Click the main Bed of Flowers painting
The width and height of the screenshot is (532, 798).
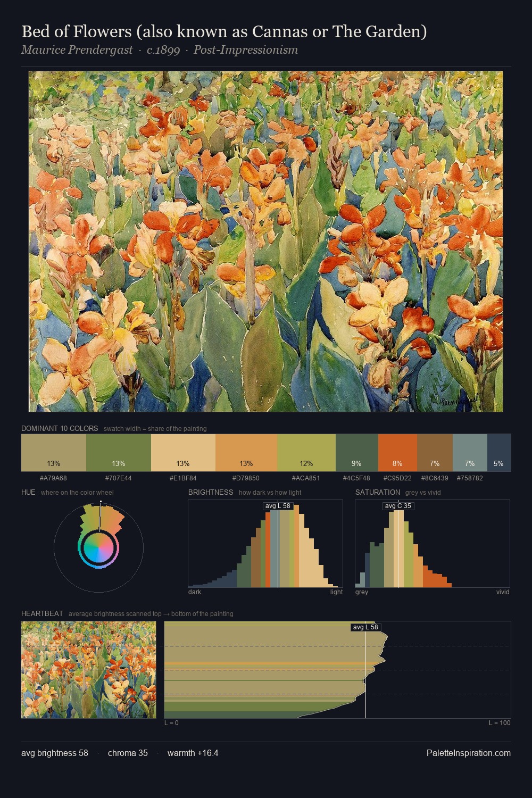click(x=265, y=242)
